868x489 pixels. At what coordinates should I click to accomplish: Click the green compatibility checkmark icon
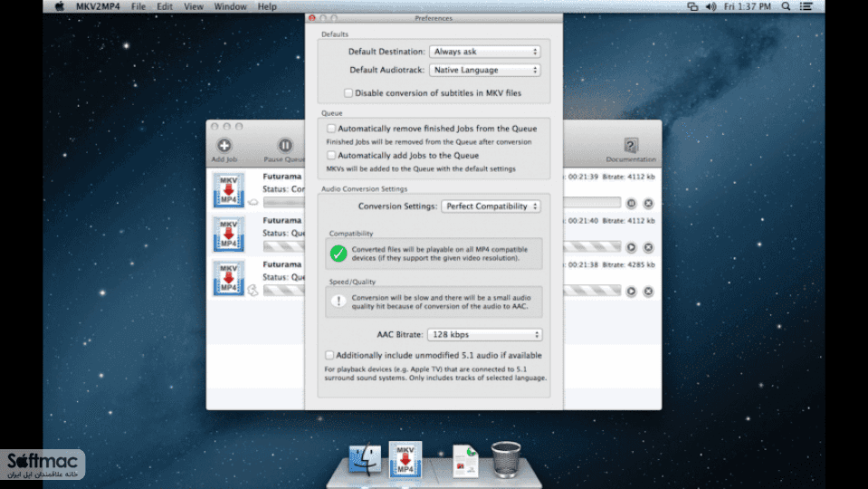[x=339, y=254]
